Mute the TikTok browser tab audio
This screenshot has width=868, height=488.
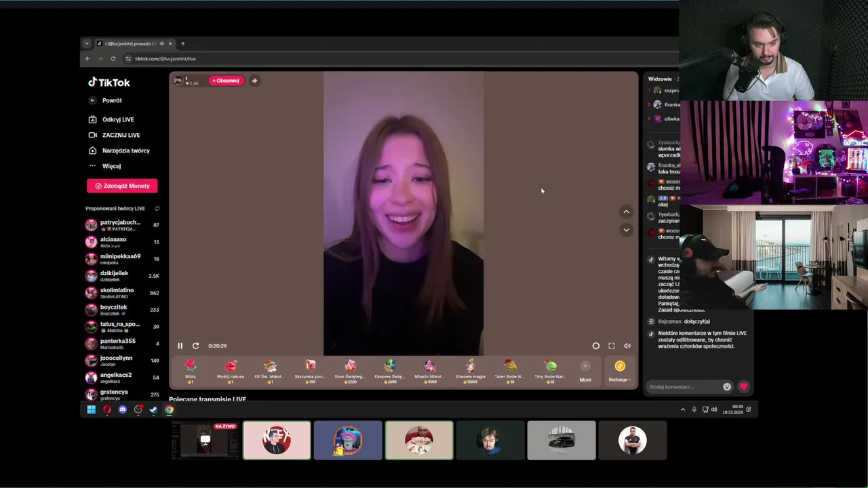(161, 43)
